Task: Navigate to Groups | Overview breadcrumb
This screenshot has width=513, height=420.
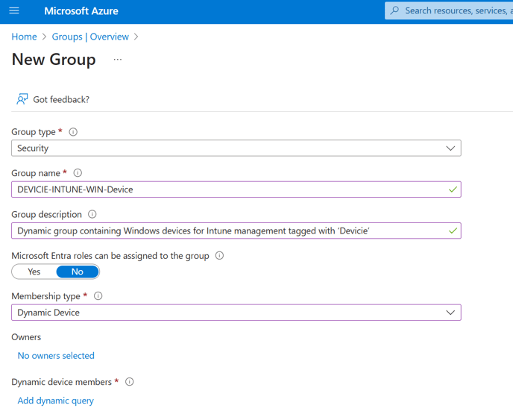Action: (90, 37)
